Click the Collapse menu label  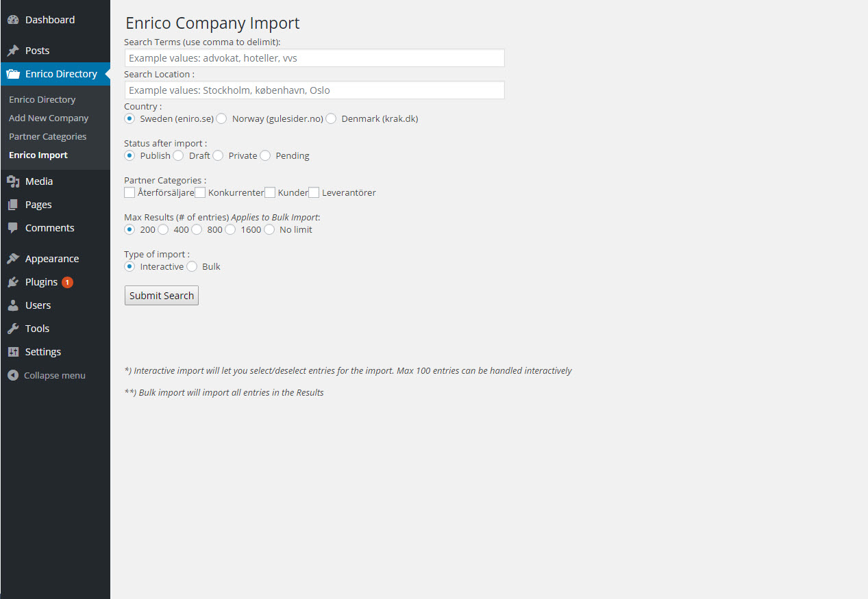click(x=55, y=375)
